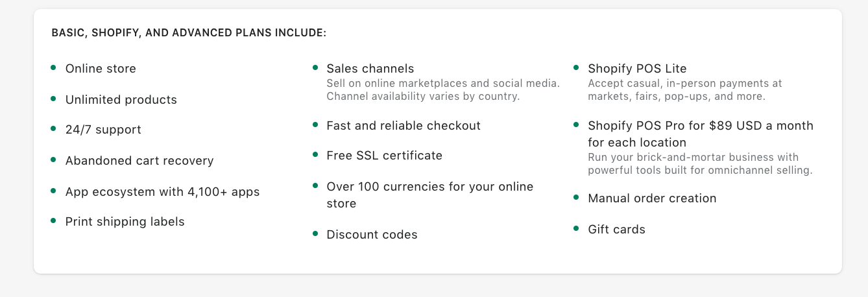Viewport: 868px width, 297px height.
Task: Click 'Manual order creation' feature
Action: point(652,198)
